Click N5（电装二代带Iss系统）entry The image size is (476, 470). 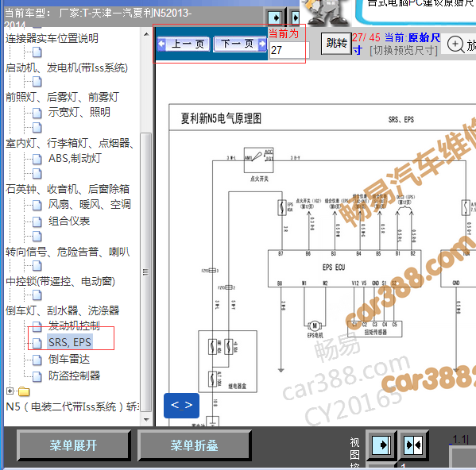tap(72, 406)
